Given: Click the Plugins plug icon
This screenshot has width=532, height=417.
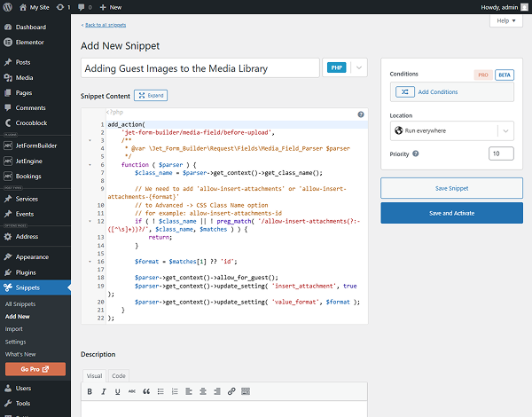Looking at the screenshot, I should point(8,272).
